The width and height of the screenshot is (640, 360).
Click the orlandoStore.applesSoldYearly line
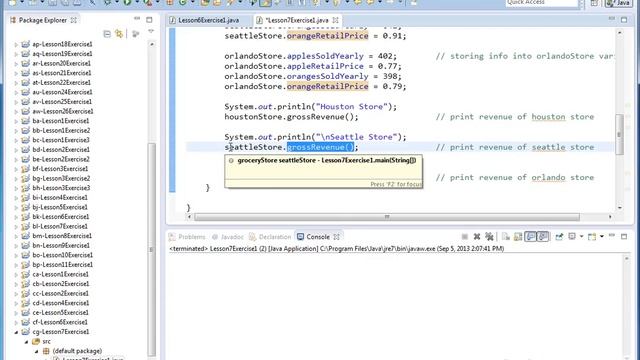311,56
